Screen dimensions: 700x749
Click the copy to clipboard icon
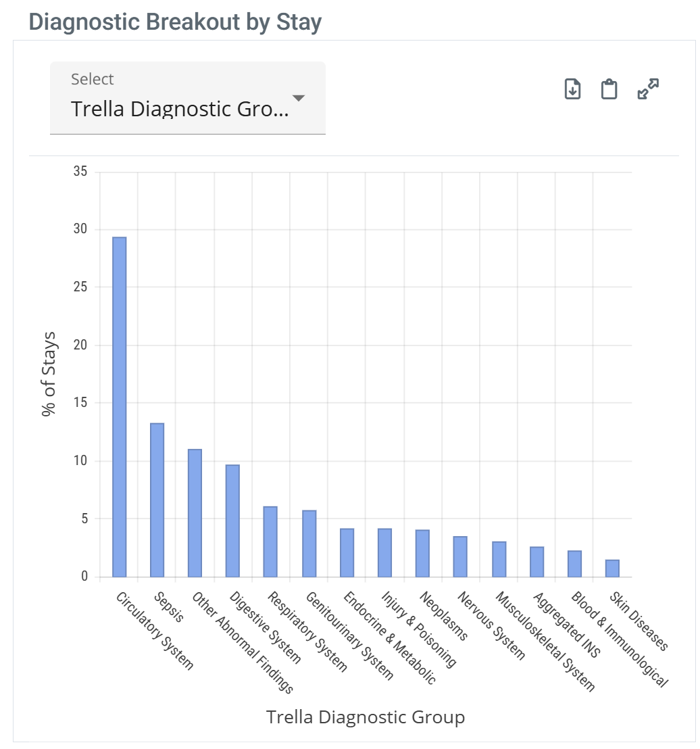[x=609, y=89]
